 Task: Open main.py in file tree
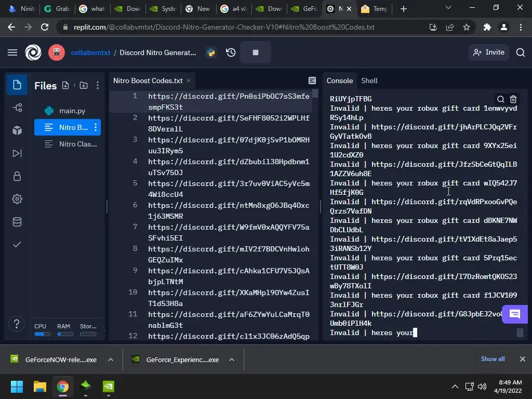coord(68,111)
